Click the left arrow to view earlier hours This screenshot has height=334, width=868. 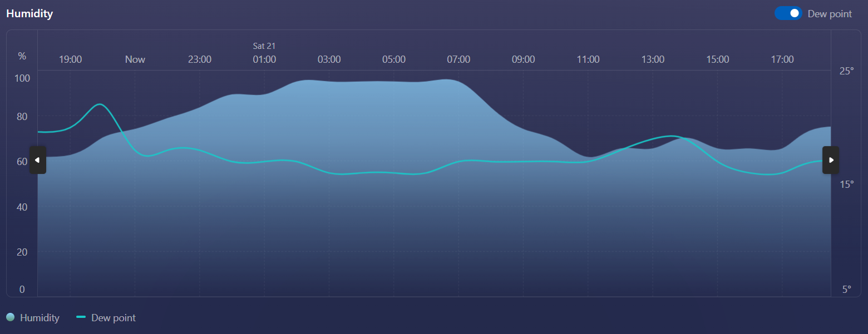tap(37, 160)
